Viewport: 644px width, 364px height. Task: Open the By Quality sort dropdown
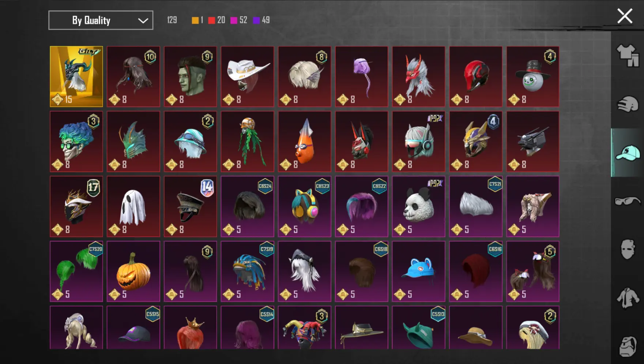tap(101, 20)
